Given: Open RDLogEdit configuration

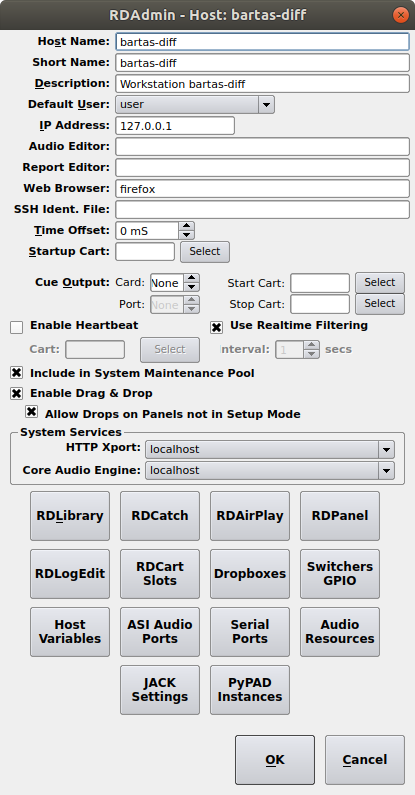Looking at the screenshot, I should [x=70, y=574].
